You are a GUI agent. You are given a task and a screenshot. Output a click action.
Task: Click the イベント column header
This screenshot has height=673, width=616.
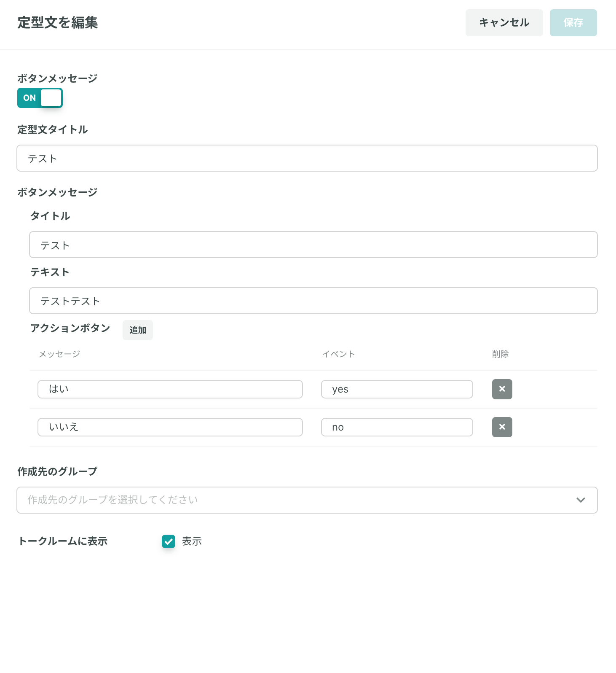[338, 354]
